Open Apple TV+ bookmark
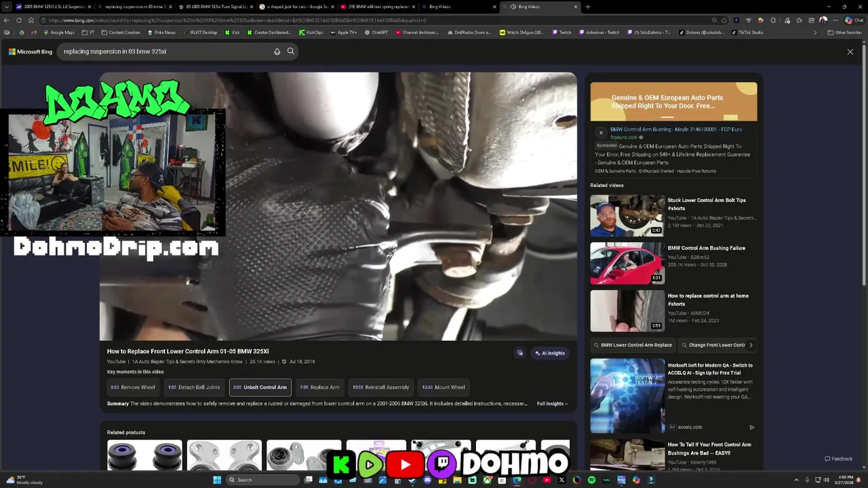This screenshot has width=868, height=488. point(343,33)
